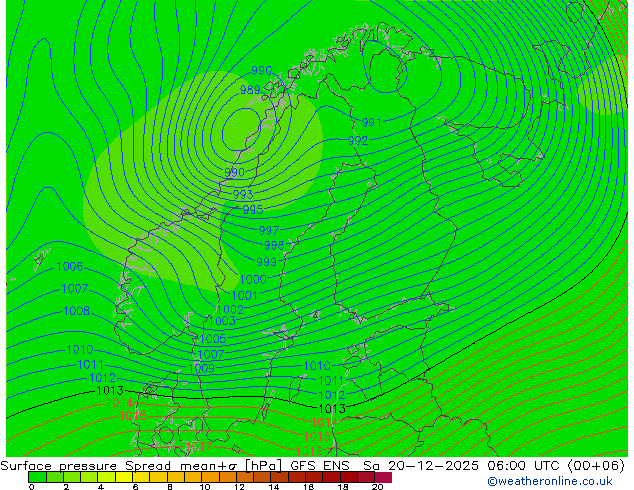Click the '20-12-2025 06:00 UTC' date text
634x490 pixels.
(x=475, y=466)
